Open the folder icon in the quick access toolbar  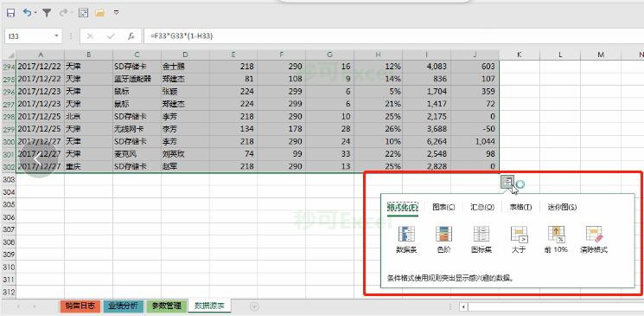pyautogui.click(x=99, y=13)
